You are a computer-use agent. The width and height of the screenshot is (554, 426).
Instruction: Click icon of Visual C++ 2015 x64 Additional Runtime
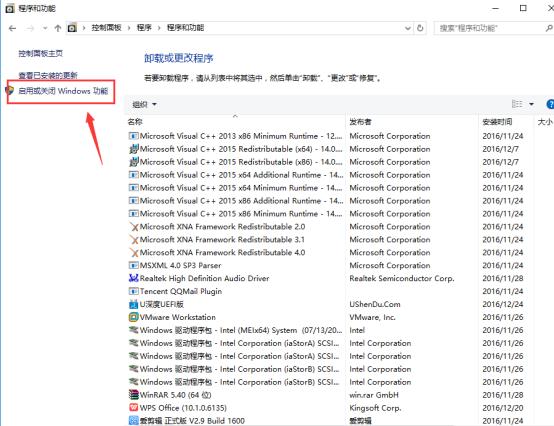click(134, 175)
